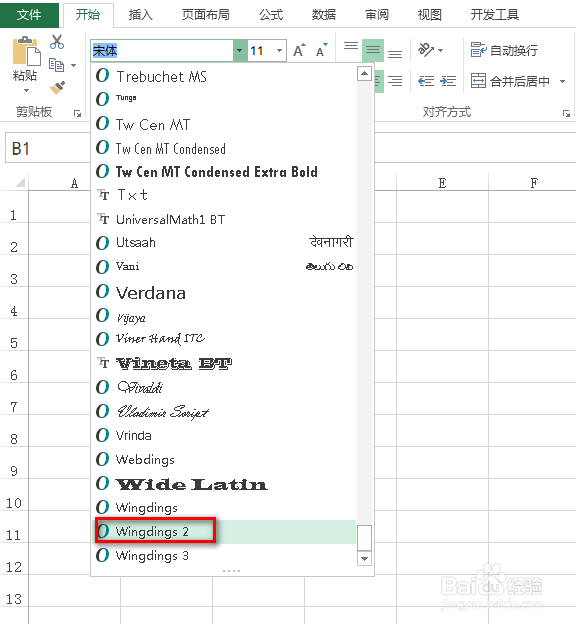Switch to the 页面布局 tab
This screenshot has height=624, width=576.
coord(205,15)
